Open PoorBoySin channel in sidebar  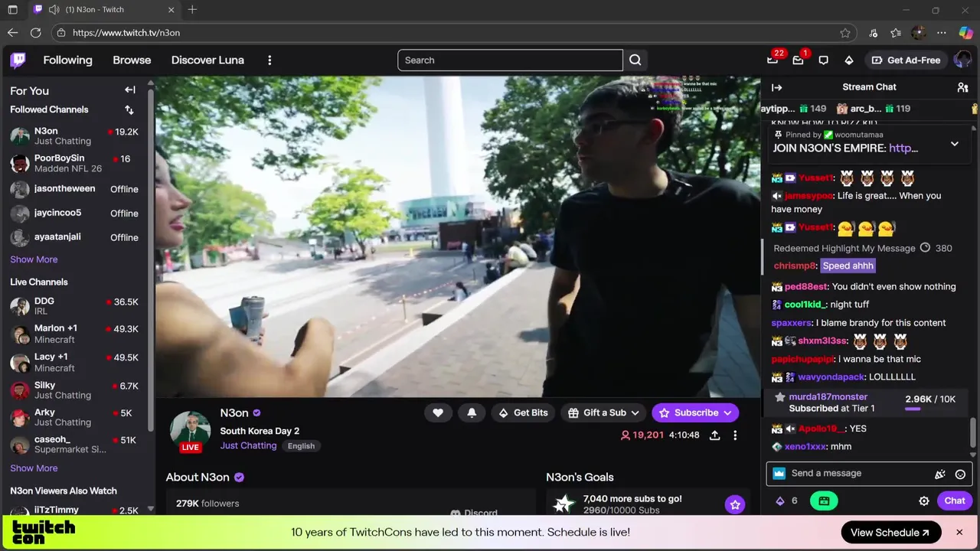click(x=74, y=163)
